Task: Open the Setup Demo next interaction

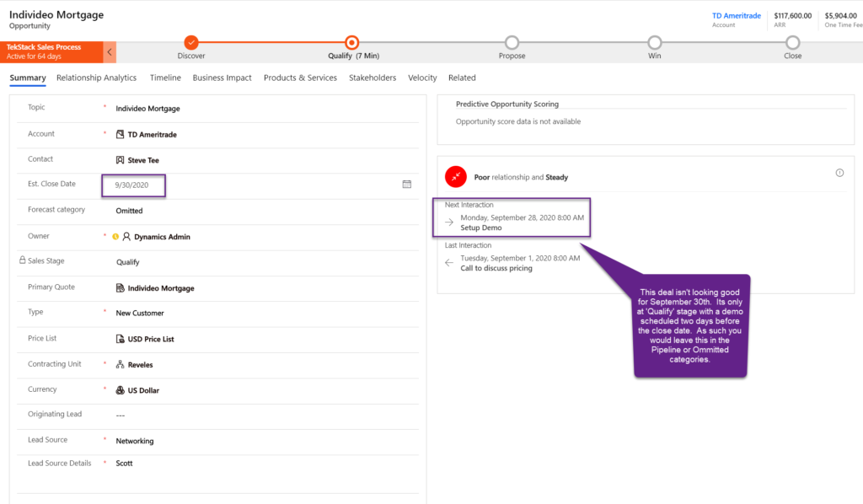Action: point(481,228)
